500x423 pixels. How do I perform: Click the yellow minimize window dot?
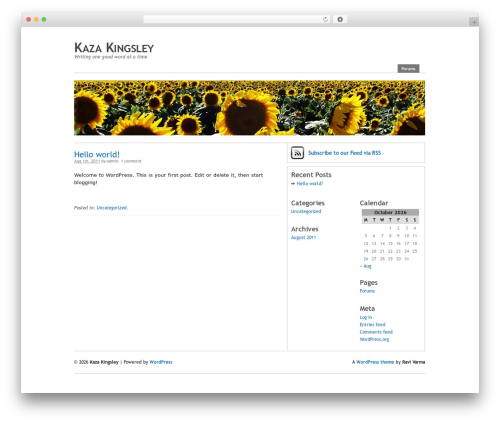click(x=36, y=19)
